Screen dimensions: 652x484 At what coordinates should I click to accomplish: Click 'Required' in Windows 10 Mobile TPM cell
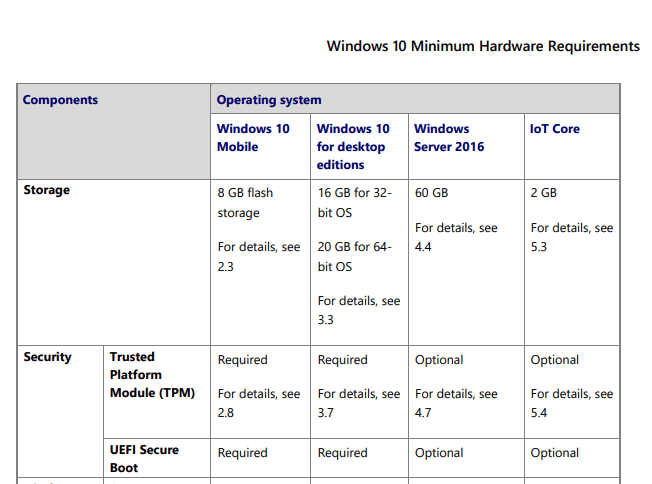point(242,360)
